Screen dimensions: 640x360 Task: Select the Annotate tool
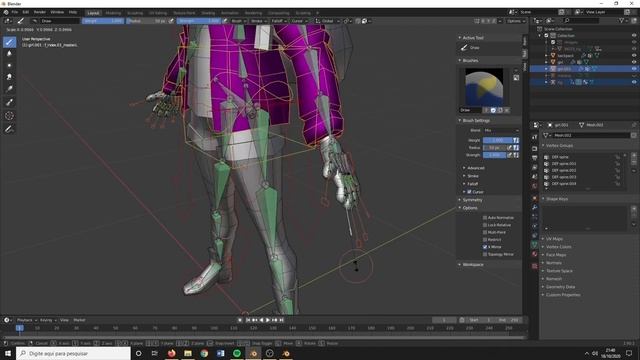9,129
